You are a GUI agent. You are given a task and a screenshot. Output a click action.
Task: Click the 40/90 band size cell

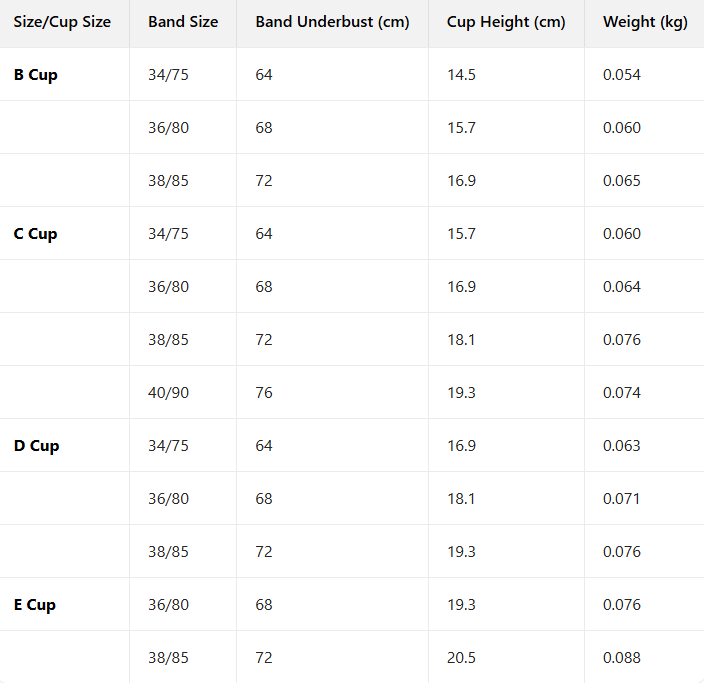(x=168, y=393)
